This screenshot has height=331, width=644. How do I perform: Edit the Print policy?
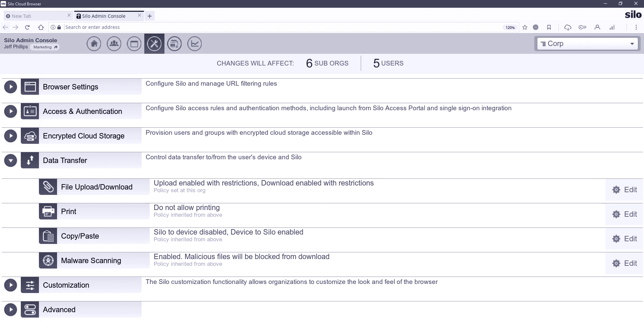[624, 214]
